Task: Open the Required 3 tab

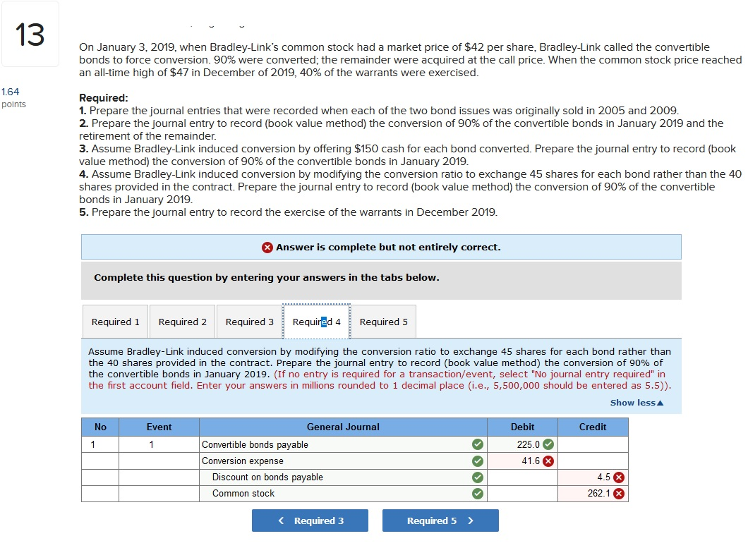Action: [249, 321]
